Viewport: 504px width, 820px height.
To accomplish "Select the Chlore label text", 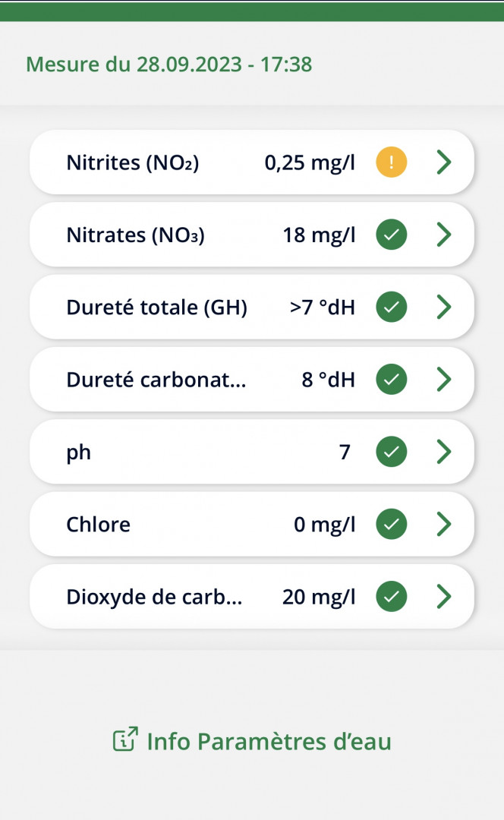I will coord(98,524).
